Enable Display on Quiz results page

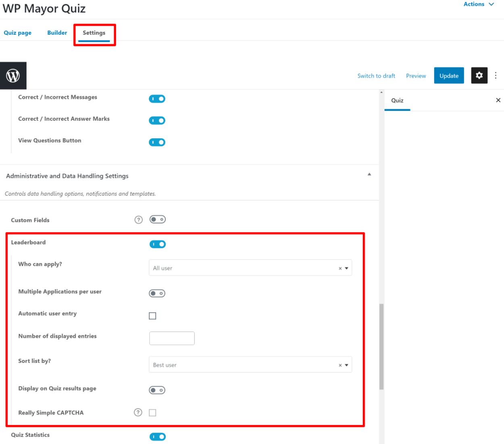[x=157, y=390]
